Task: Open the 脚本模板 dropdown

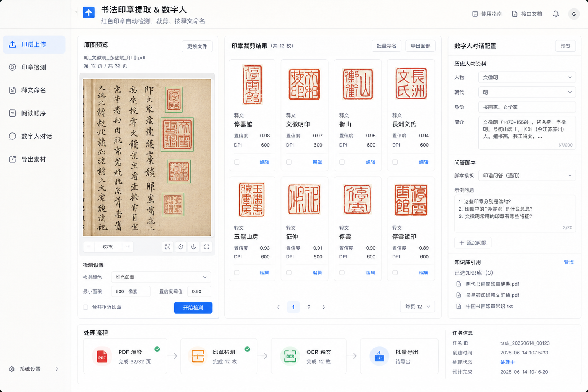Action: 527,176
